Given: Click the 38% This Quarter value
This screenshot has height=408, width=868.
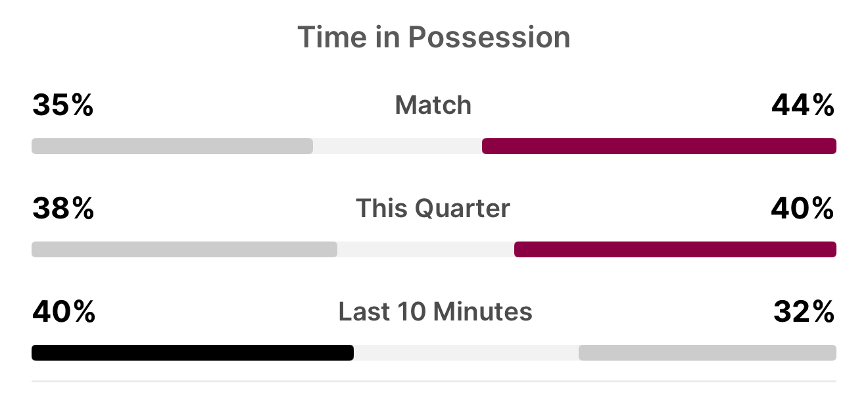Looking at the screenshot, I should tap(63, 209).
